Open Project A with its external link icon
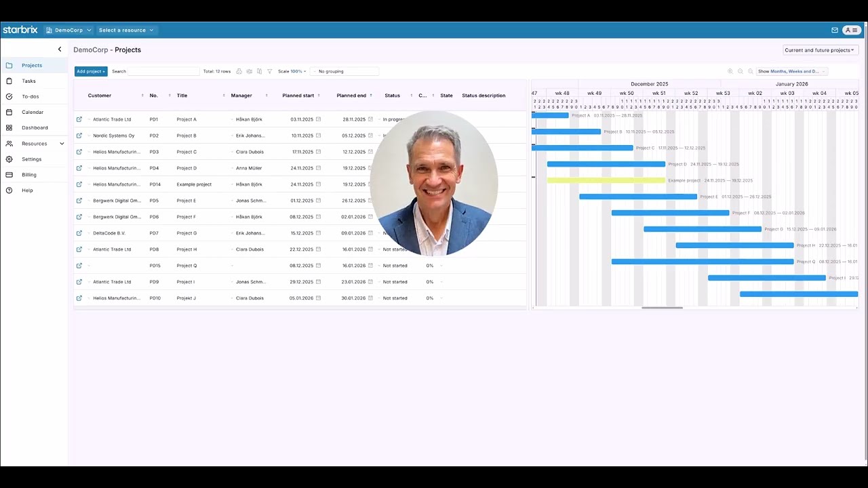This screenshot has width=868, height=488. [x=79, y=119]
